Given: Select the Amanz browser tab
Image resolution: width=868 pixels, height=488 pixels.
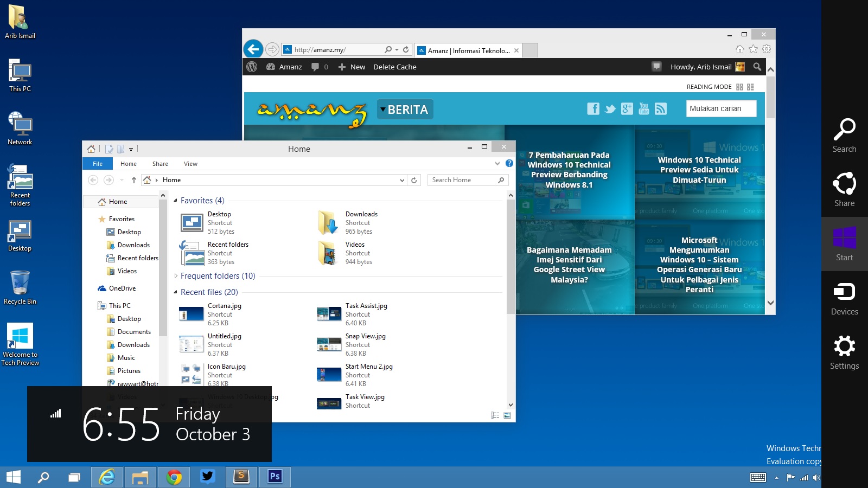Looking at the screenshot, I should pos(468,50).
